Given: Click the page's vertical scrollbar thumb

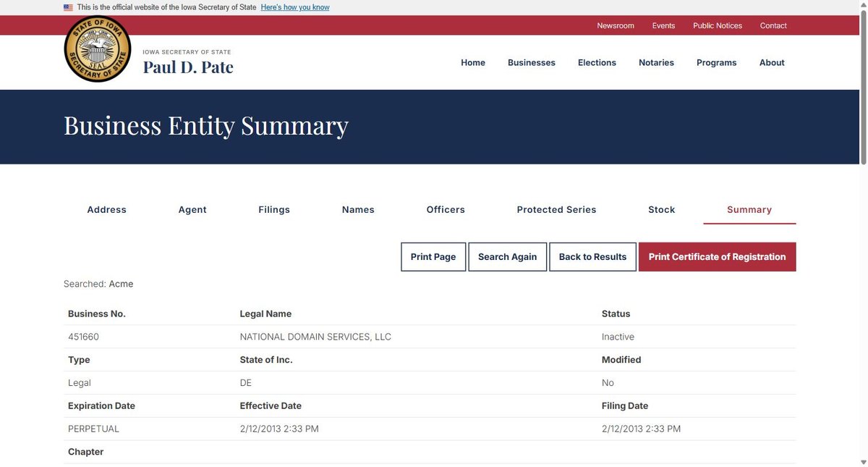Looking at the screenshot, I should click(863, 87).
